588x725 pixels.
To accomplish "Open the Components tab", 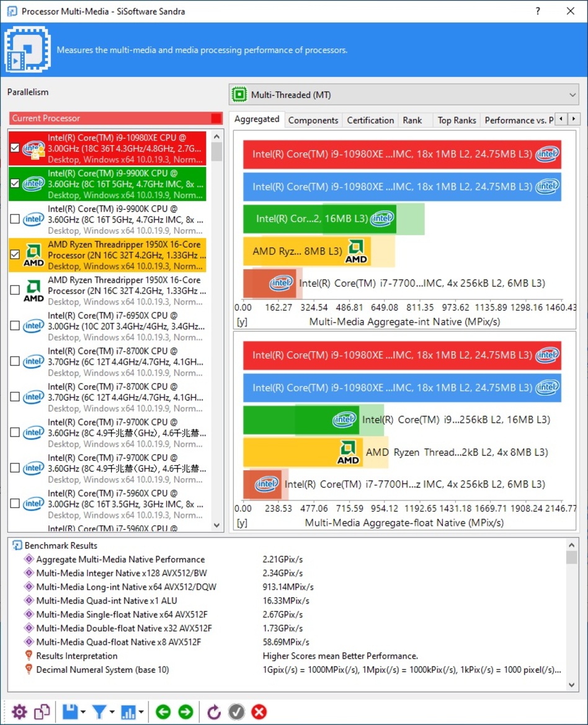I will pos(313,120).
